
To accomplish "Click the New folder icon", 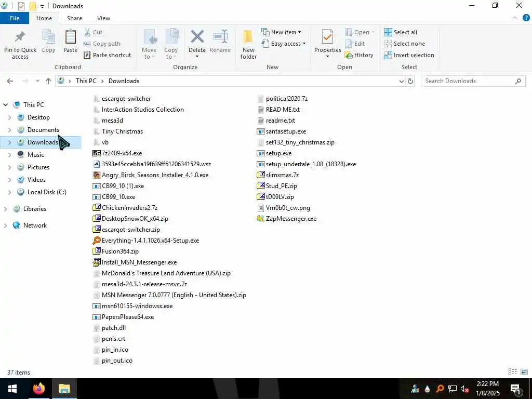I will [248, 37].
